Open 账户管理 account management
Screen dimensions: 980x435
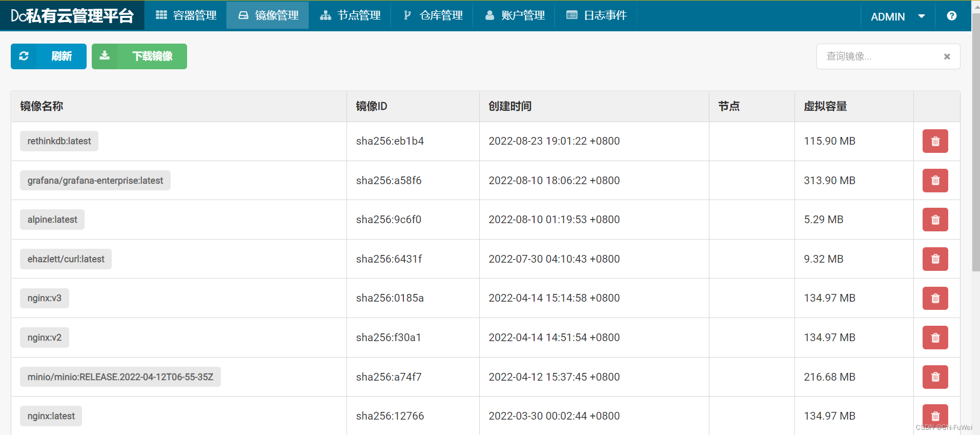coord(514,15)
